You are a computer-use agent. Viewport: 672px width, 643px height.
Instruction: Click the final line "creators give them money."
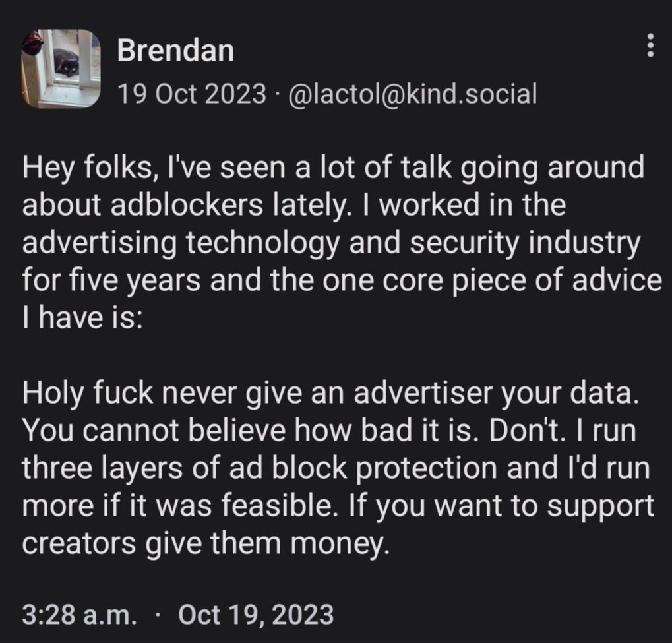(201, 545)
